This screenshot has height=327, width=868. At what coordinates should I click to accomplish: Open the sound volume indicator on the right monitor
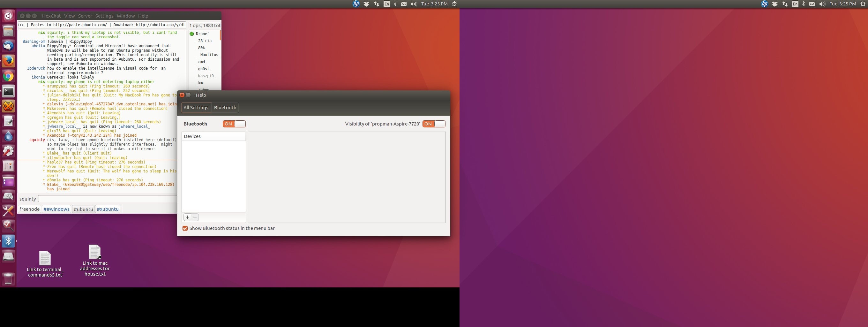(x=822, y=4)
